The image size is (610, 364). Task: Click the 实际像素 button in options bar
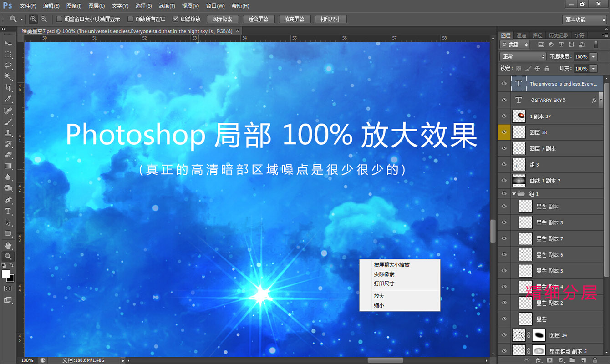pos(222,19)
